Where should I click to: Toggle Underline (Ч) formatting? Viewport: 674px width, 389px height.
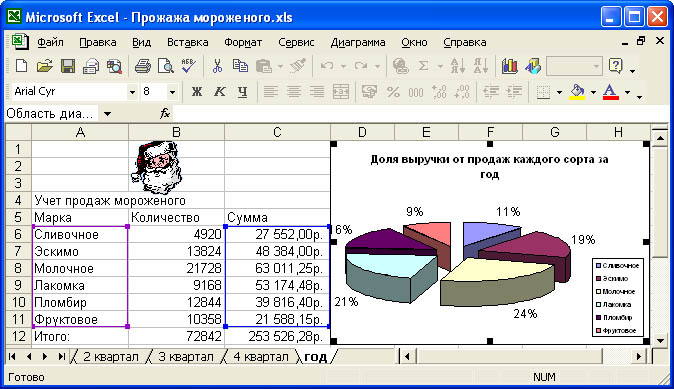click(242, 92)
